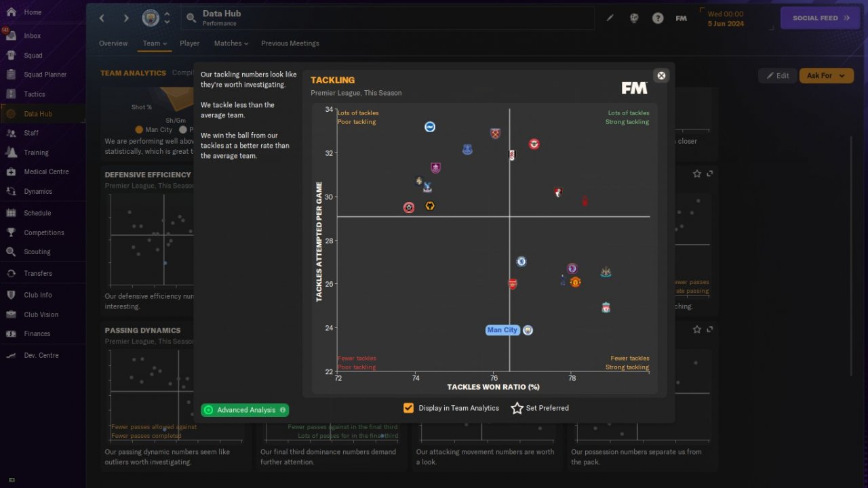Click the date Wed 5 Jun 2024

click(726, 18)
